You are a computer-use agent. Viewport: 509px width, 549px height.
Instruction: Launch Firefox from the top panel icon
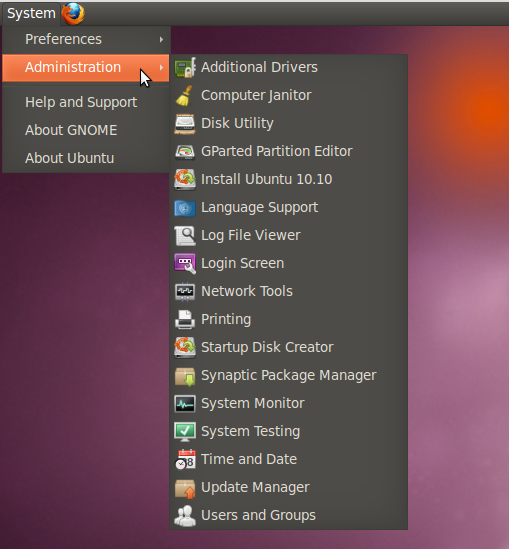point(73,14)
